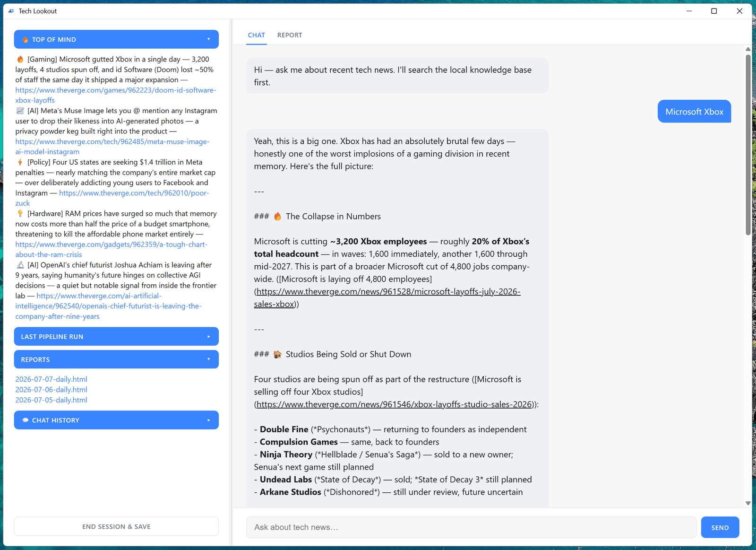Focus the Ask about tech news input field
Viewport: 756px width, 550px height.
(471, 527)
